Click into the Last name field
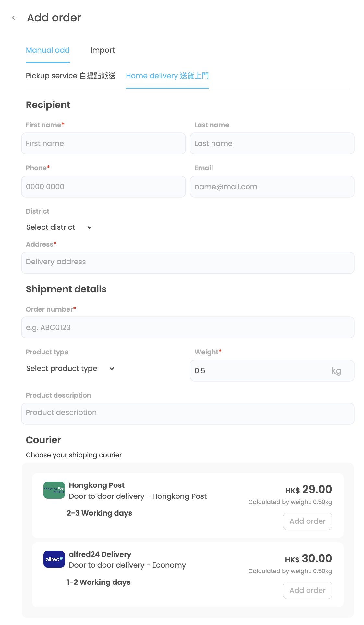The image size is (364, 625). pos(272,143)
